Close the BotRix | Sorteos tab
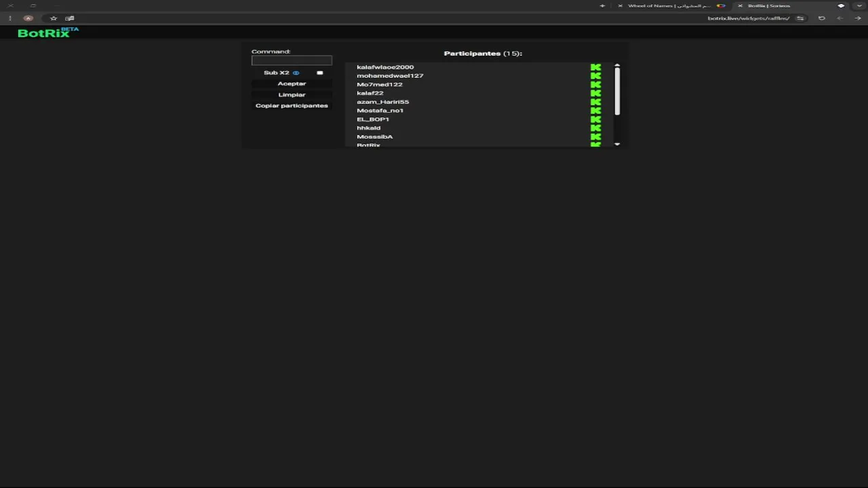This screenshot has height=488, width=868. pos(740,5)
